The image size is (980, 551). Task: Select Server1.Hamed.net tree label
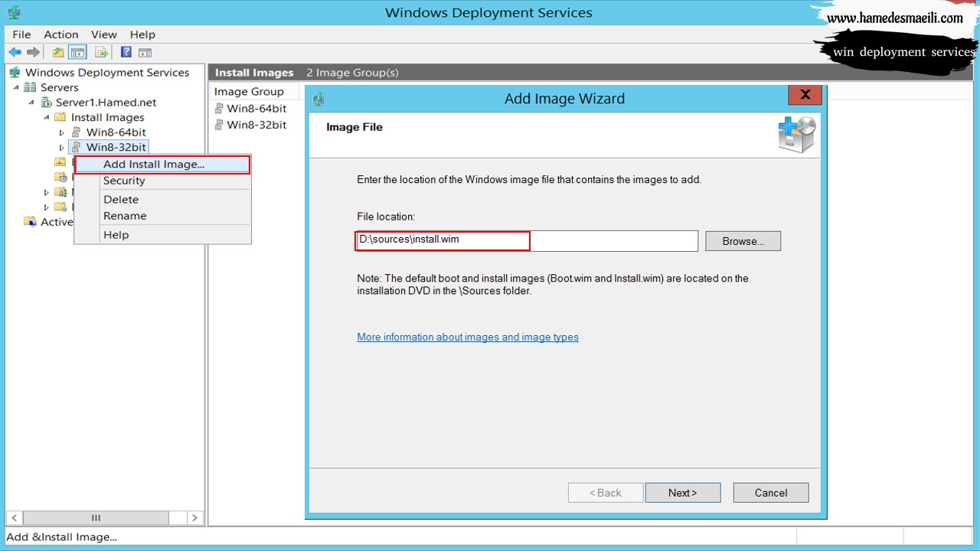coord(106,103)
